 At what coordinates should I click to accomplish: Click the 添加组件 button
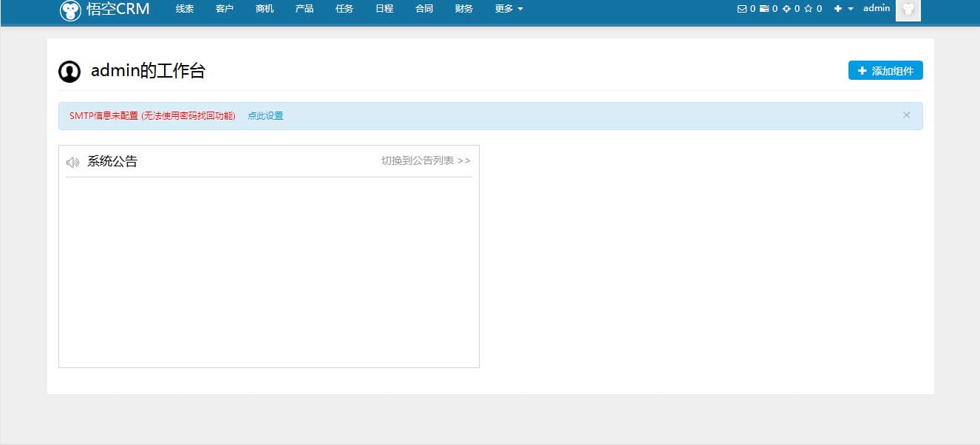click(x=885, y=70)
